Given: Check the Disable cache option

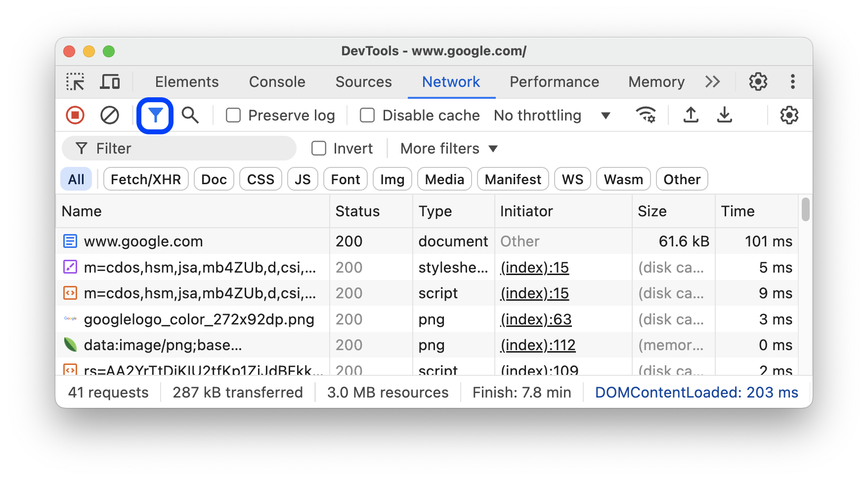Looking at the screenshot, I should click(x=367, y=116).
